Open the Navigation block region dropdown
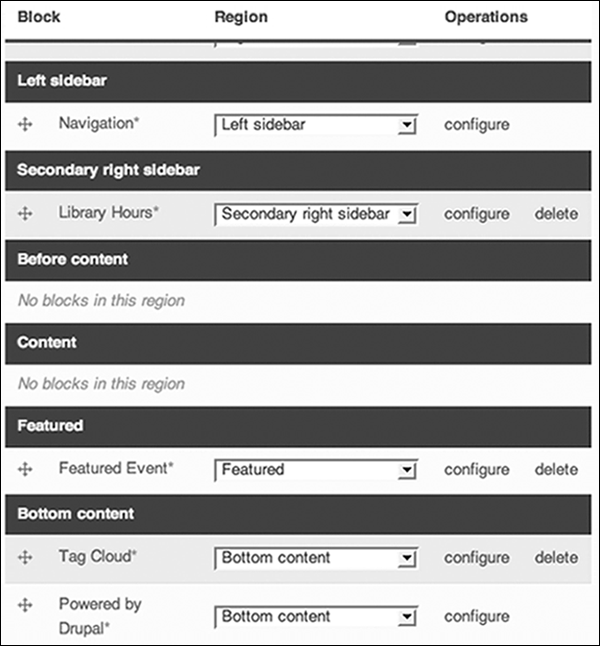 click(315, 126)
